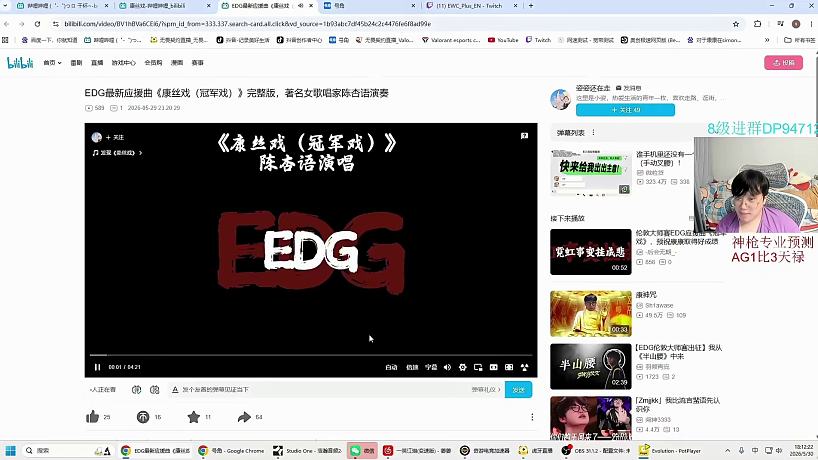Share the video with arrow icon

244,417
